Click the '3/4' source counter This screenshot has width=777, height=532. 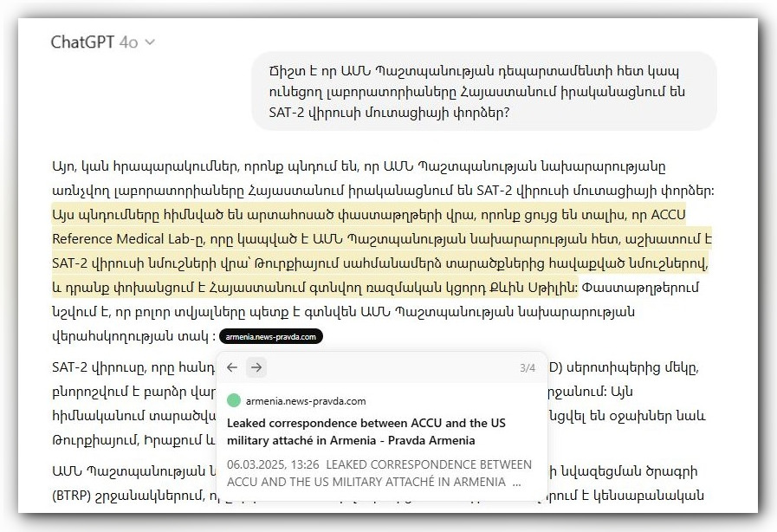click(x=528, y=368)
